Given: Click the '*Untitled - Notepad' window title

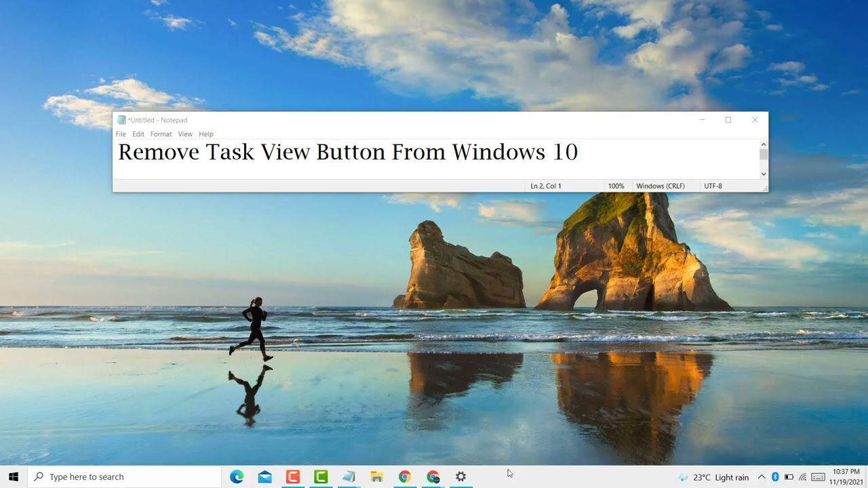Looking at the screenshot, I should click(157, 120).
